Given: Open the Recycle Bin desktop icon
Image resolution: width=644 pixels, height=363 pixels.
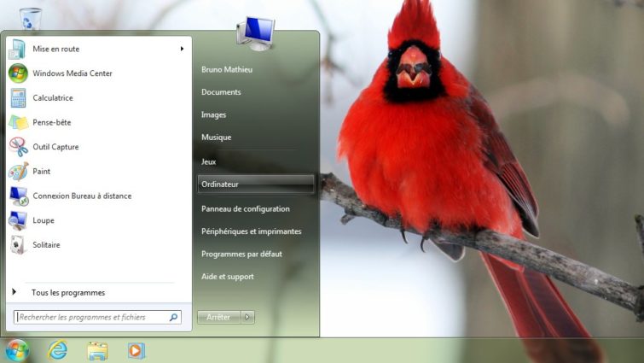Looking at the screenshot, I should click(x=30, y=19).
